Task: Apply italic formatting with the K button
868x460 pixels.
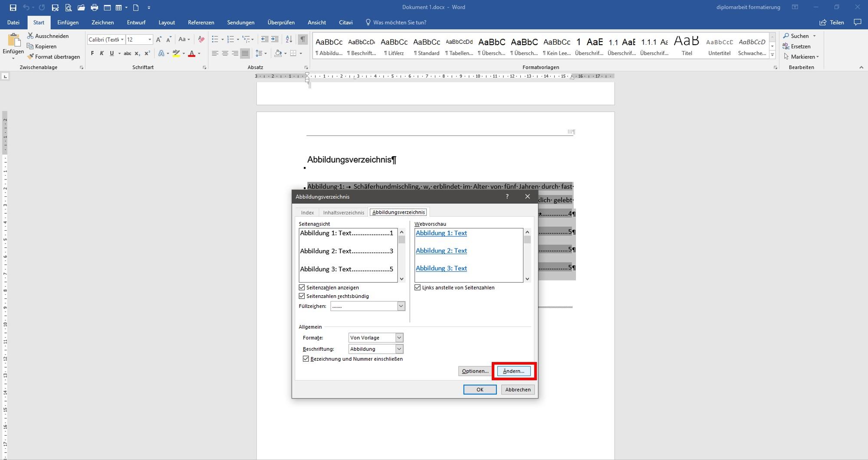Action: 102,53
